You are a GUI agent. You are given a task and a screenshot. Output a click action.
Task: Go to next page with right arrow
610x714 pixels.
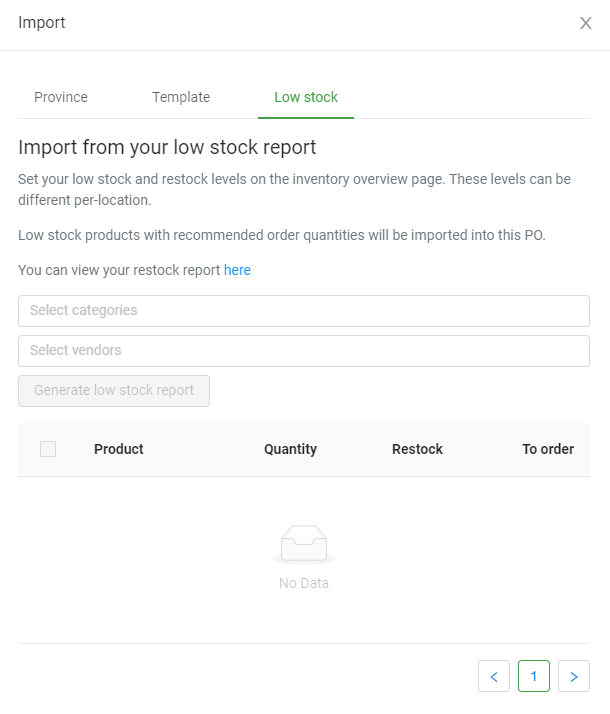pyautogui.click(x=574, y=676)
